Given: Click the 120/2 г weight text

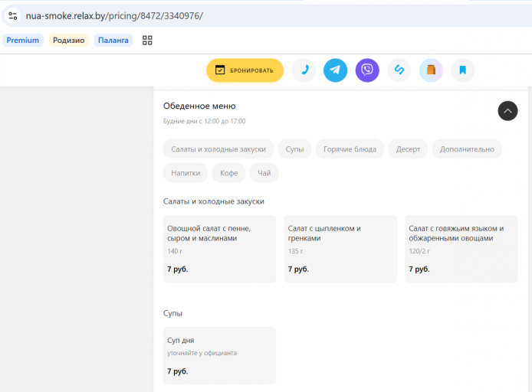Looking at the screenshot, I should coord(419,251).
